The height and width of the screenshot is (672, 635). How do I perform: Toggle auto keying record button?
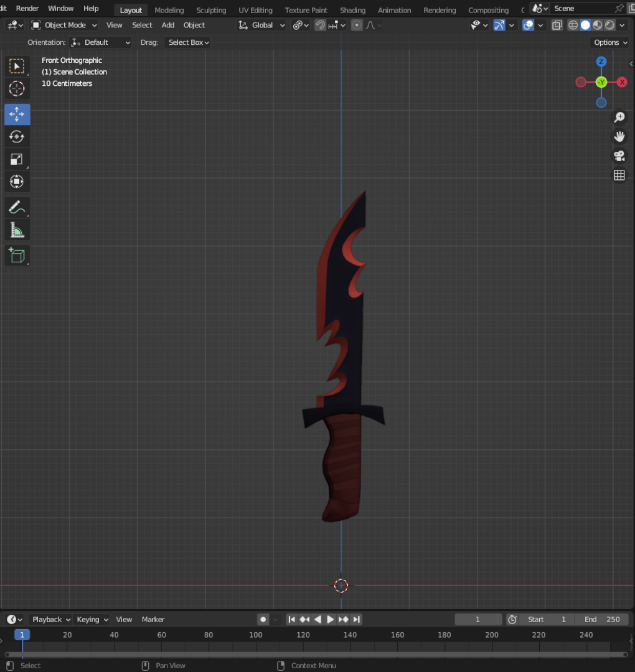[263, 619]
